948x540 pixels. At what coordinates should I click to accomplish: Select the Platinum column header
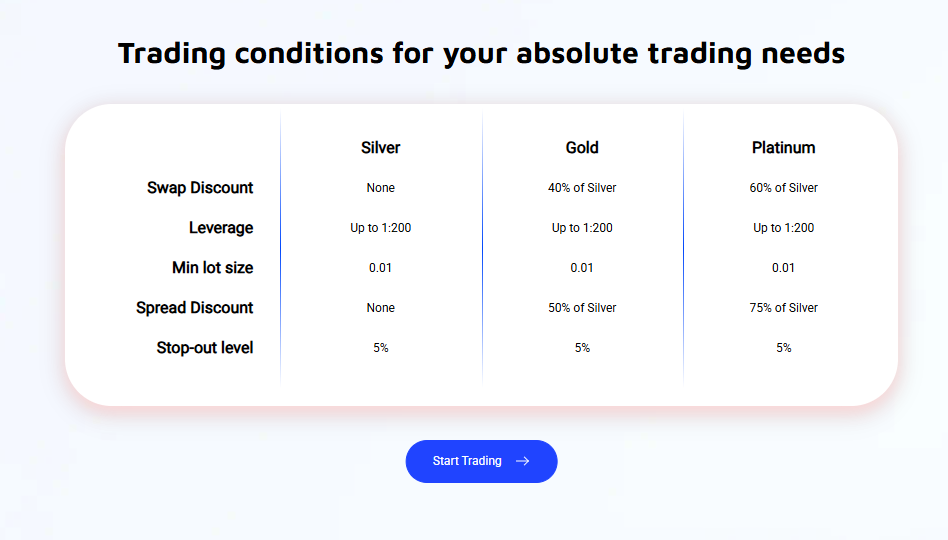coord(783,148)
